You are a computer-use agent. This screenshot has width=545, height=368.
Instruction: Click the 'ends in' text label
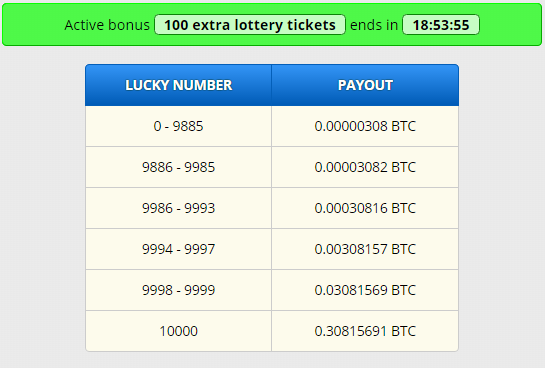374,25
